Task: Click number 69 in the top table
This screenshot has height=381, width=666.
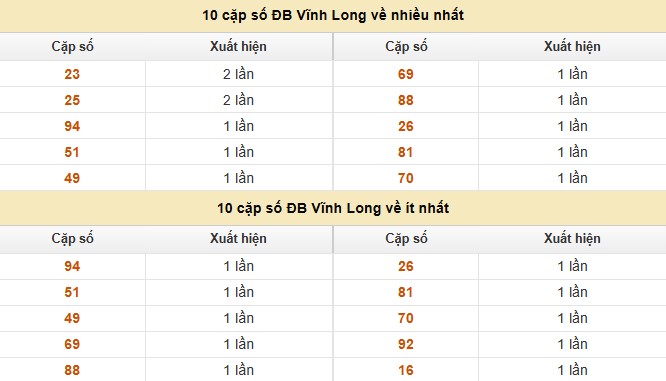Action: 406,74
